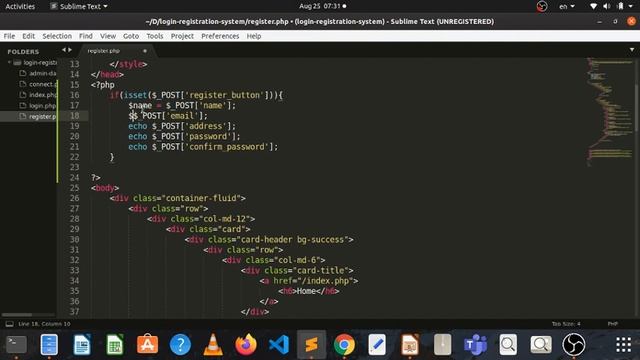
Task: Open index.php in sidebar
Action: [x=42, y=95]
